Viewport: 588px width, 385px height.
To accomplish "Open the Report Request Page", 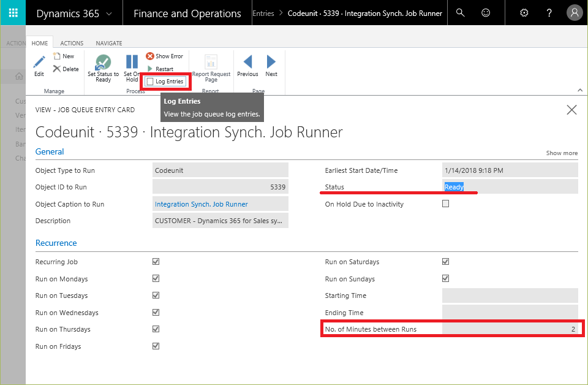I will click(x=211, y=68).
